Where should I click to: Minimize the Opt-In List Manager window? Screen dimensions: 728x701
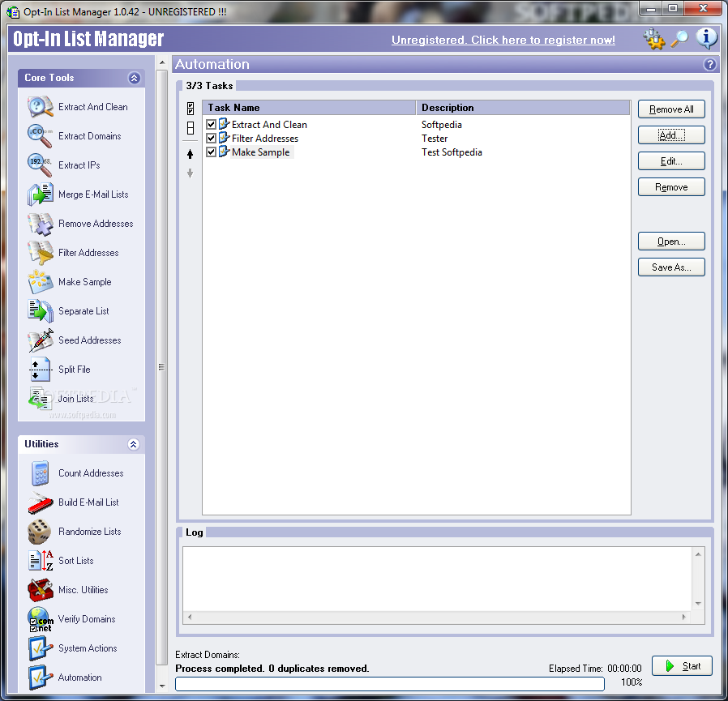[651, 9]
